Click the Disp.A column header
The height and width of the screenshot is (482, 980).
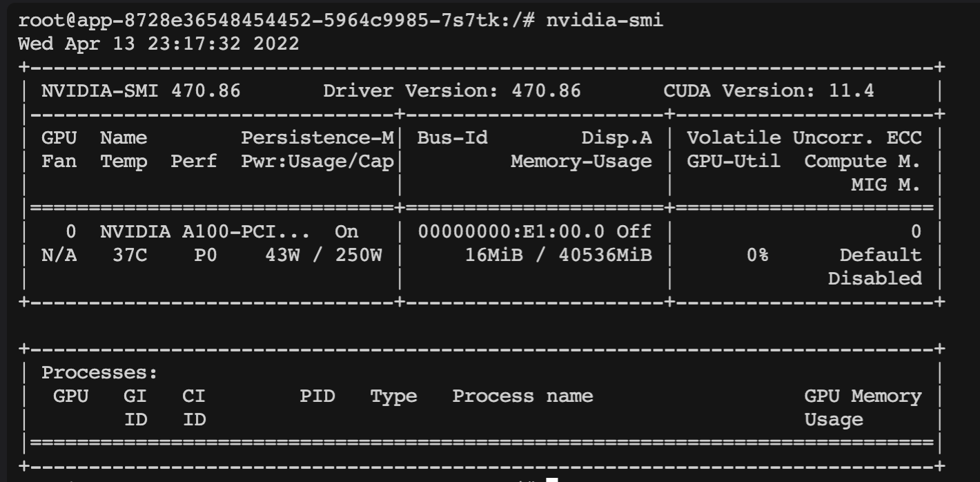616,138
